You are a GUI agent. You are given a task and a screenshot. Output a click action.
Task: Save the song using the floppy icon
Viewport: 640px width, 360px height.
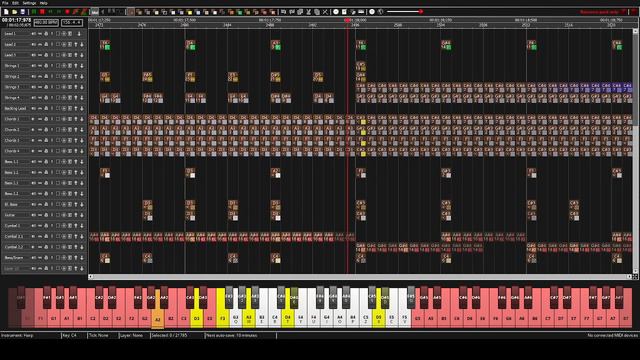[23, 12]
